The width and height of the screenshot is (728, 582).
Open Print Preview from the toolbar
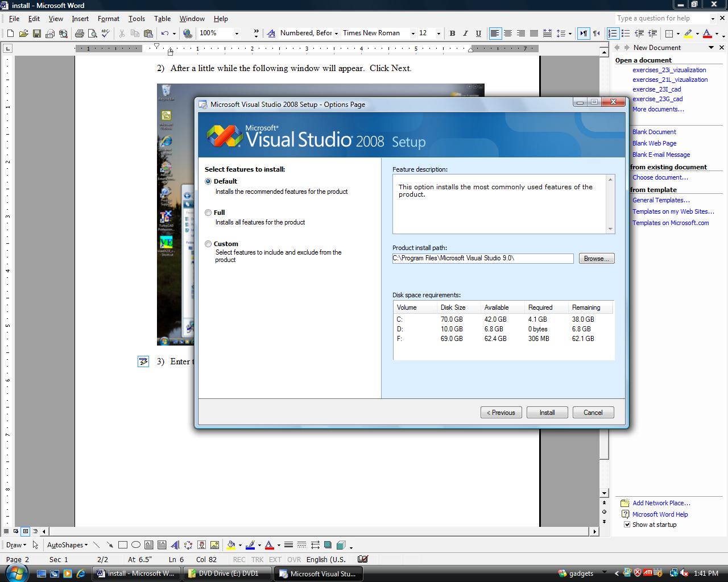tap(92, 34)
